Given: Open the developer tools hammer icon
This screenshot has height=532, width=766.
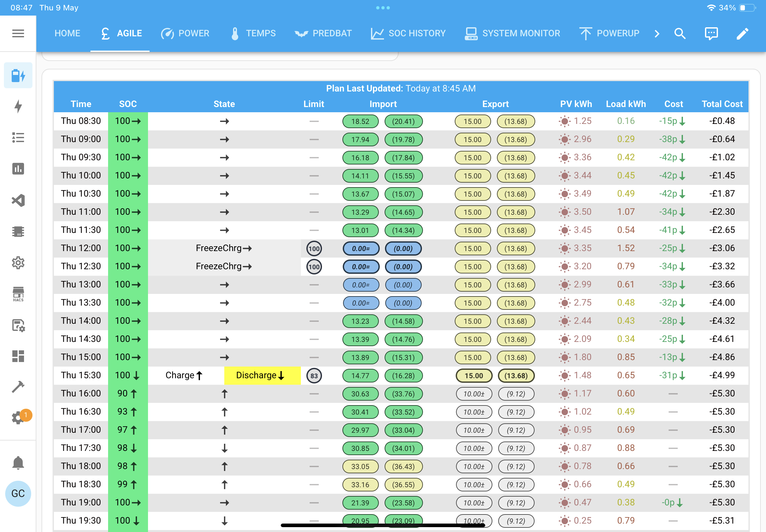Looking at the screenshot, I should (18, 387).
